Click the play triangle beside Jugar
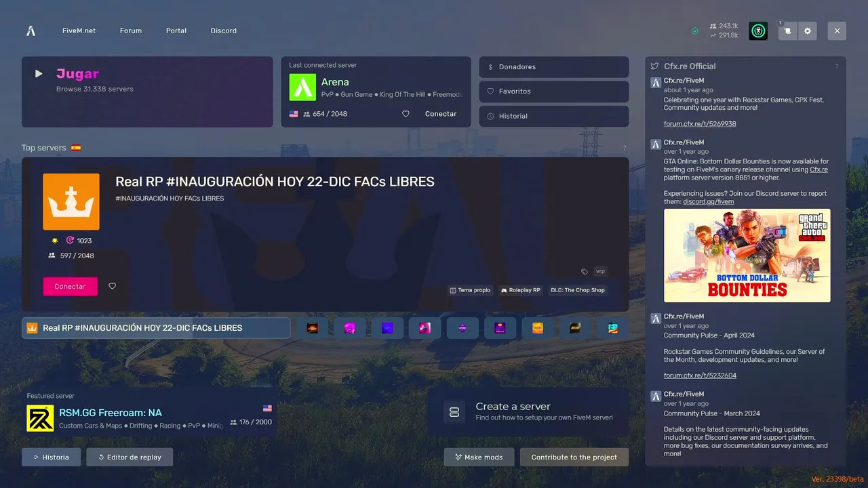868x488 pixels. (x=39, y=74)
